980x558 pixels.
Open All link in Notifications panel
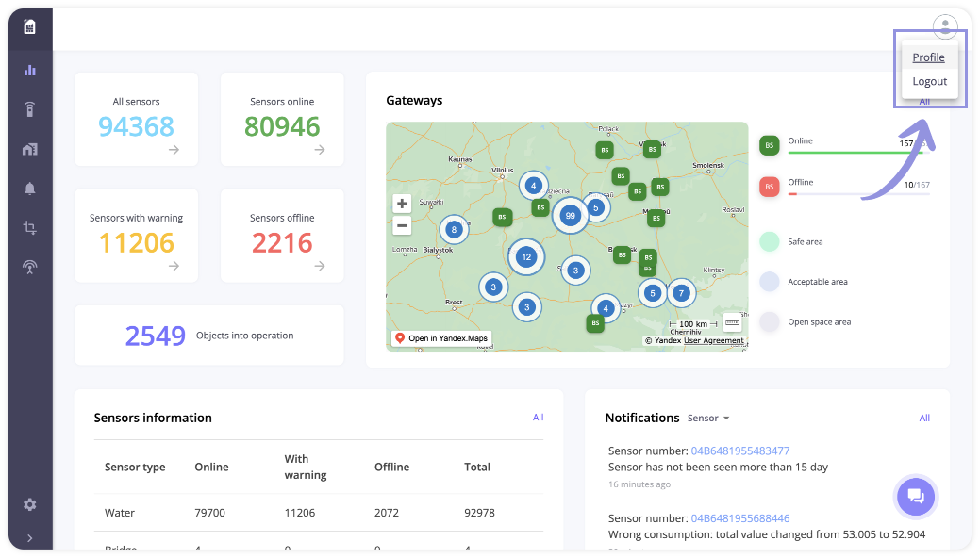924,418
